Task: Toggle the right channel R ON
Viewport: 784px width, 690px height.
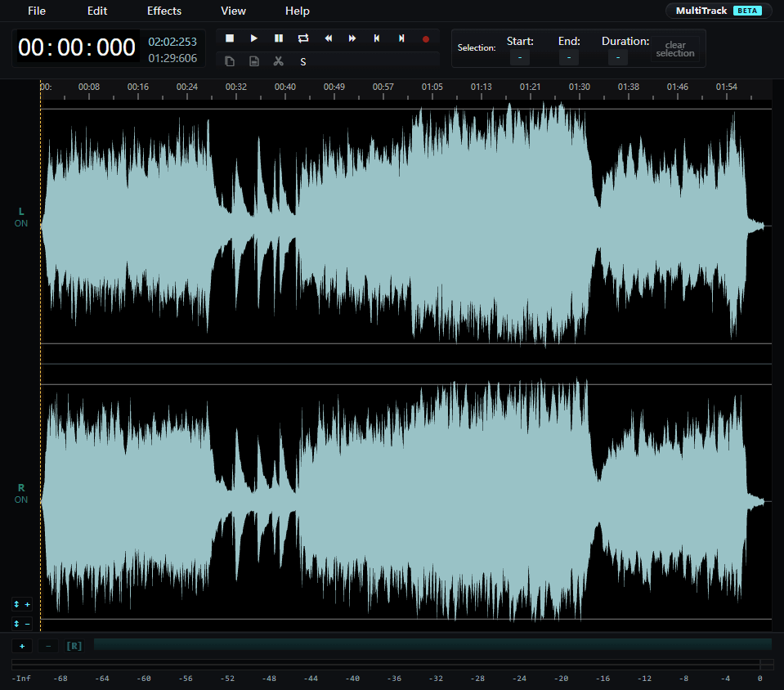Action: (21, 494)
